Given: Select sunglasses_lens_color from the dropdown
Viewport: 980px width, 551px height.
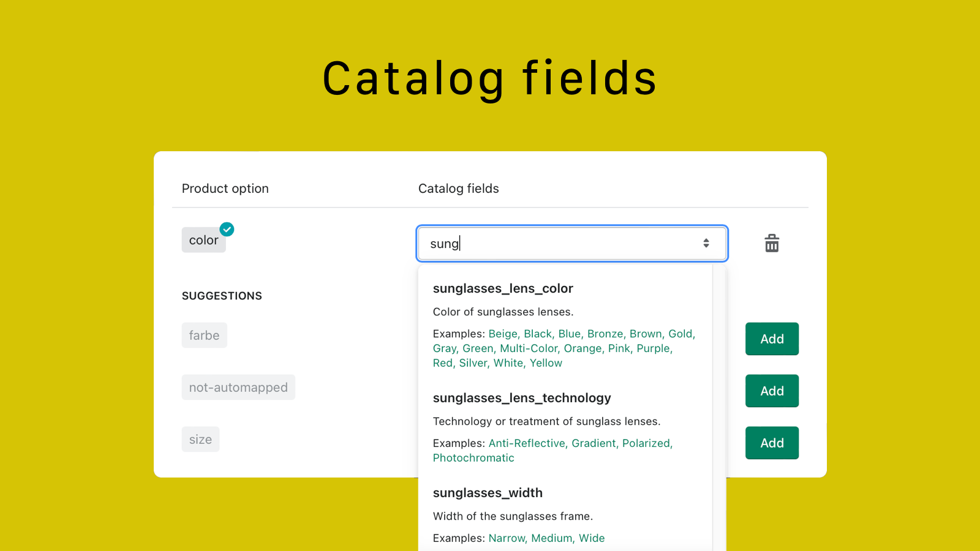Looking at the screenshot, I should click(502, 288).
